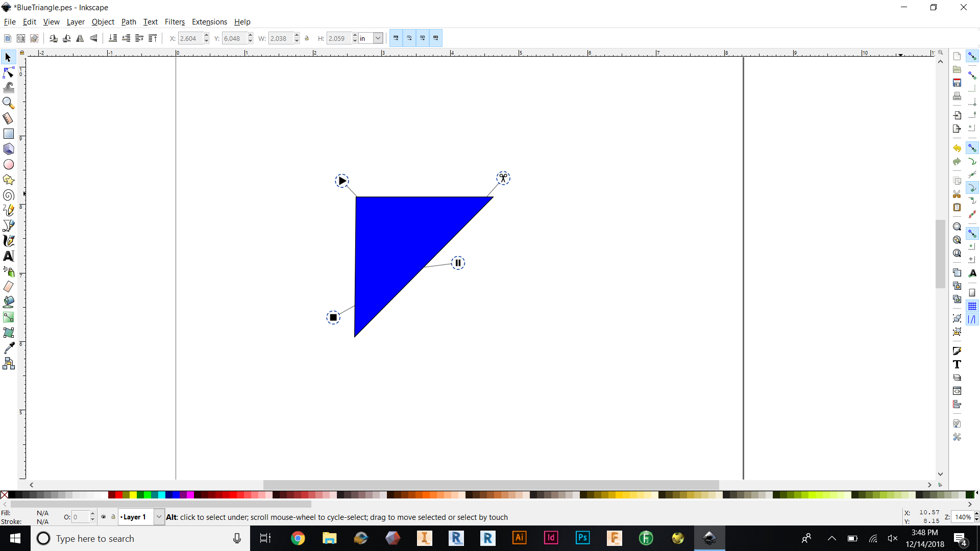Image resolution: width=980 pixels, height=551 pixels.
Task: Pick the Rectangle tool
Action: [9, 134]
